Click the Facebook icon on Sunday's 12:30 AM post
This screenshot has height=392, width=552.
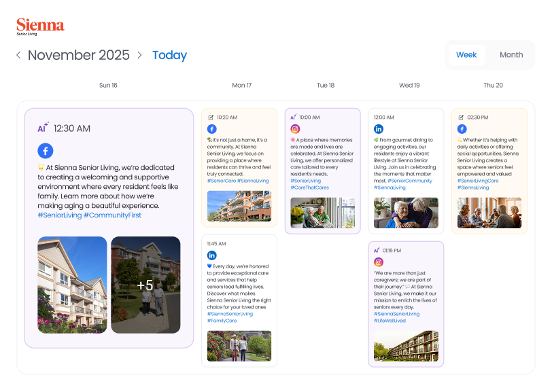point(46,151)
